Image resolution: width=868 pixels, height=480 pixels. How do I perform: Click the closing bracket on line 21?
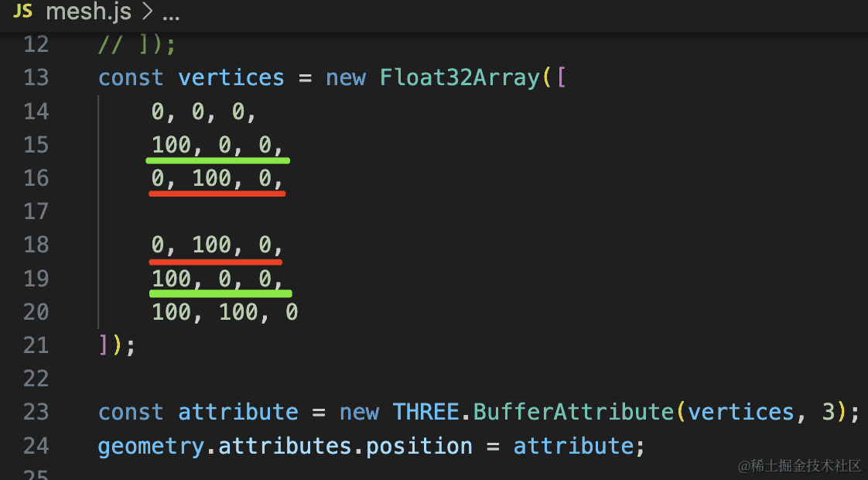point(104,345)
